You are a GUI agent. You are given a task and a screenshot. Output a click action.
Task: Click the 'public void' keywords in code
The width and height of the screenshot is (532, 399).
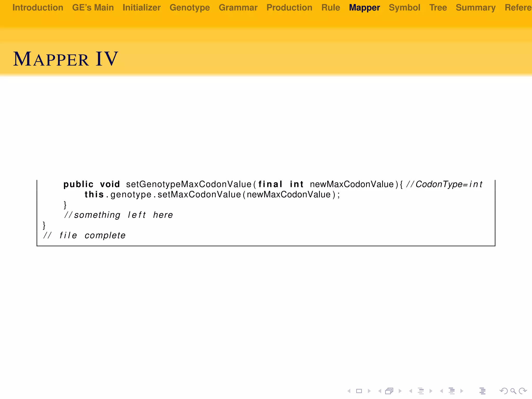pos(91,184)
